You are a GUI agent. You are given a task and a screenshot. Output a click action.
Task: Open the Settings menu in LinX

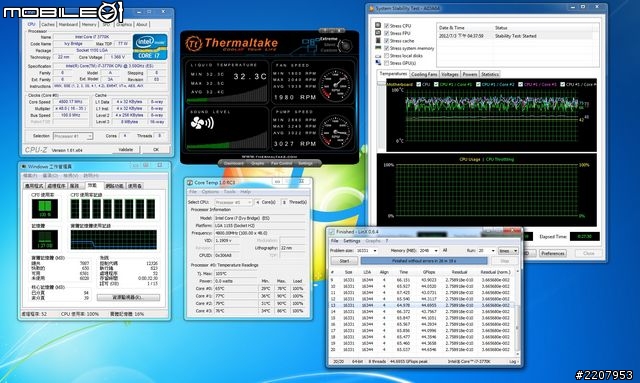pyautogui.click(x=351, y=241)
